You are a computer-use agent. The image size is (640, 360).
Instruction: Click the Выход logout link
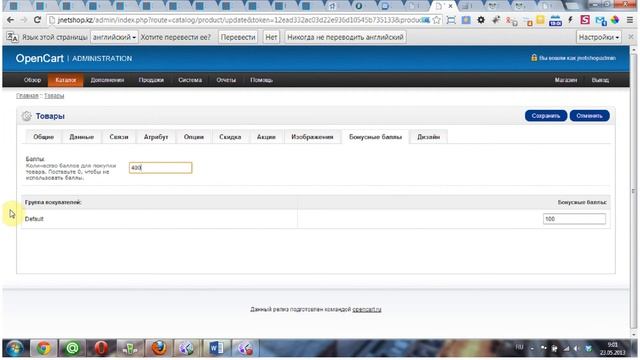click(x=600, y=80)
